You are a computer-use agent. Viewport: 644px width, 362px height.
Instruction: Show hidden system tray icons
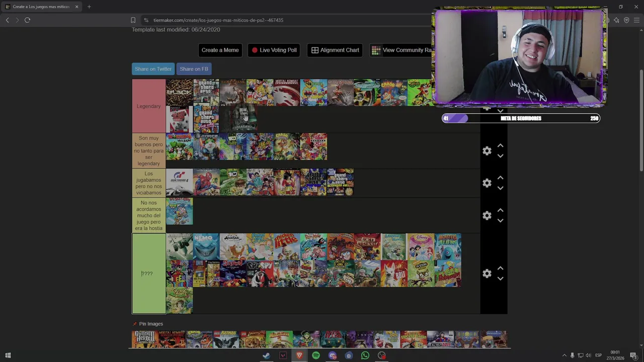(x=564, y=355)
